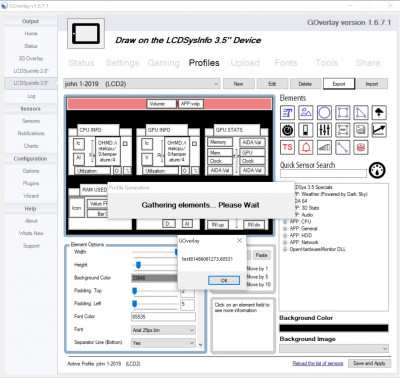Open Plugins in the sidebar
The width and height of the screenshot is (400, 378).
(31, 183)
